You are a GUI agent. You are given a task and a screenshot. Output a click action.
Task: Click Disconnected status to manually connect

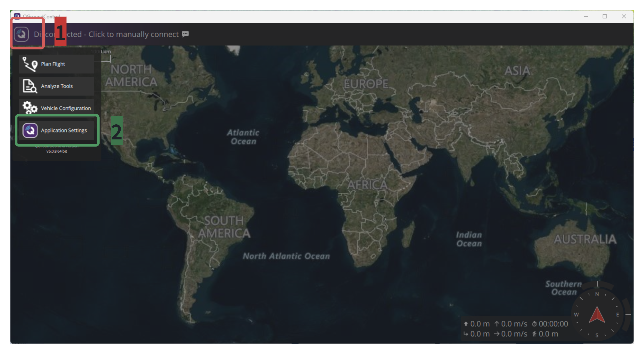(106, 34)
